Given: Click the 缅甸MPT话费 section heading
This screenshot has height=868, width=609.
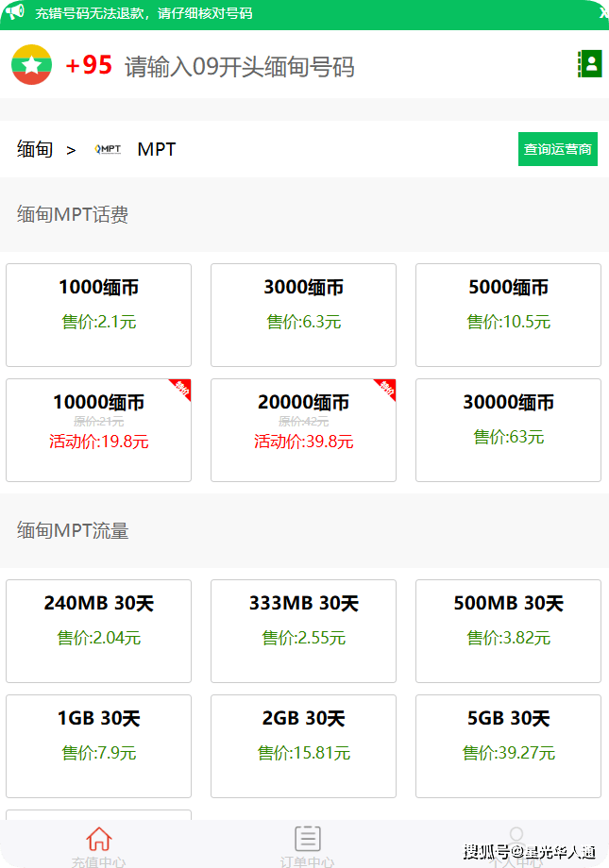Looking at the screenshot, I should click(73, 214).
